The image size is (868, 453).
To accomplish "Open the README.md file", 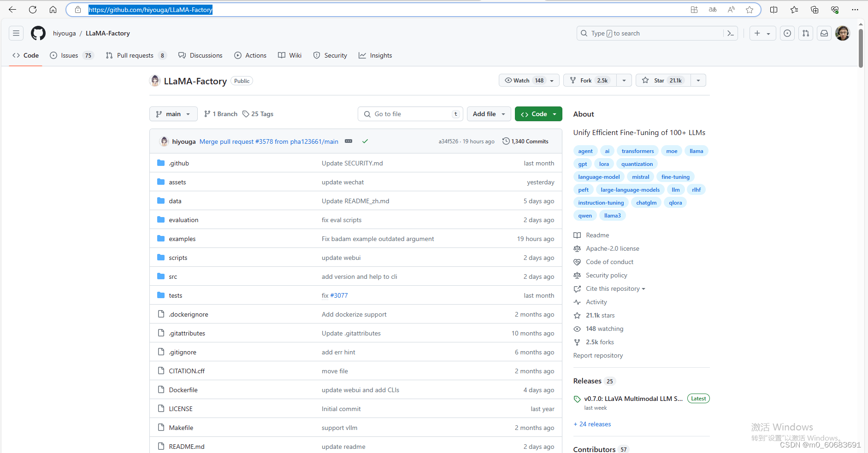I will tap(187, 447).
